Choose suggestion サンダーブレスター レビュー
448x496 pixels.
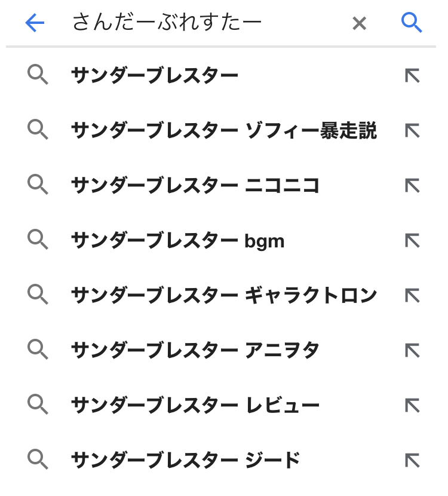click(x=195, y=406)
